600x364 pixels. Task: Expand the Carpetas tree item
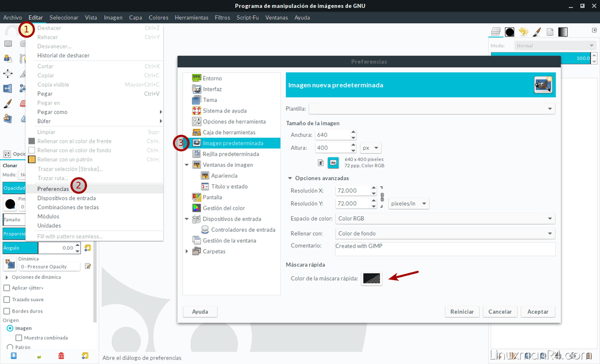click(x=187, y=251)
